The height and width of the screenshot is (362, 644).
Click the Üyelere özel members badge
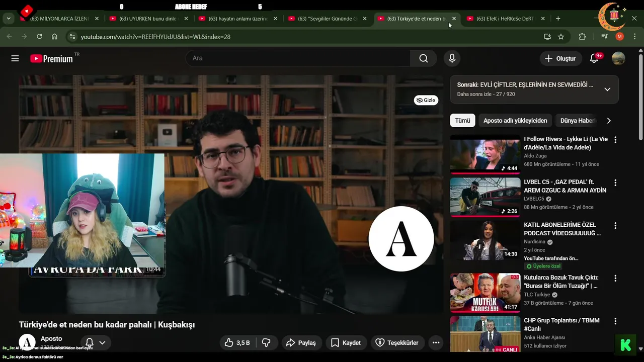pyautogui.click(x=543, y=266)
